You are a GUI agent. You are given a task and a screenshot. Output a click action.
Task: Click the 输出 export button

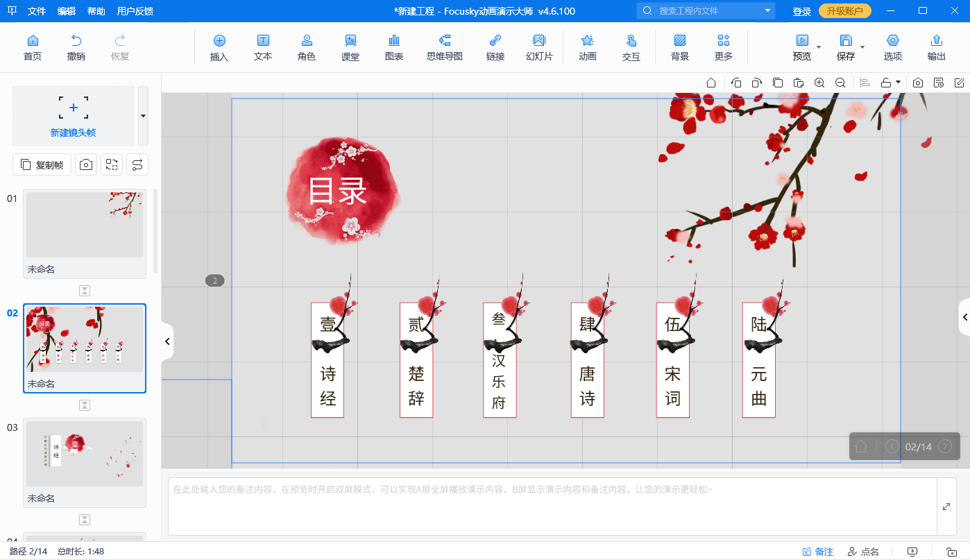937,48
